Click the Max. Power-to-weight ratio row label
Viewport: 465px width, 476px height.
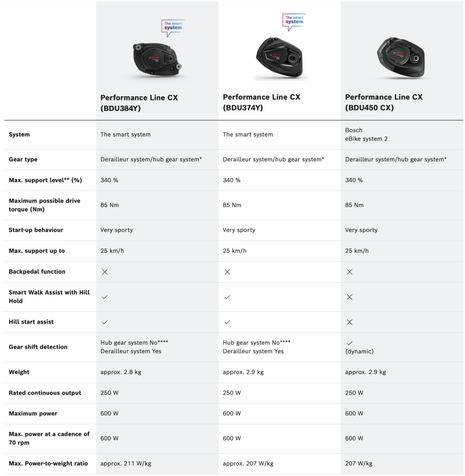48,464
